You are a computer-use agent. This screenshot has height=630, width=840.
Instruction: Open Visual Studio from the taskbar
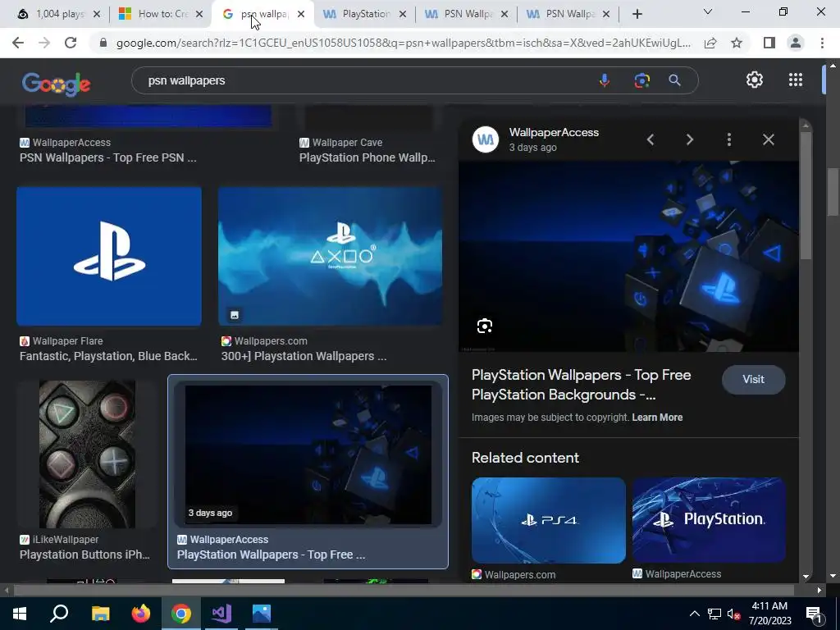[x=221, y=614]
